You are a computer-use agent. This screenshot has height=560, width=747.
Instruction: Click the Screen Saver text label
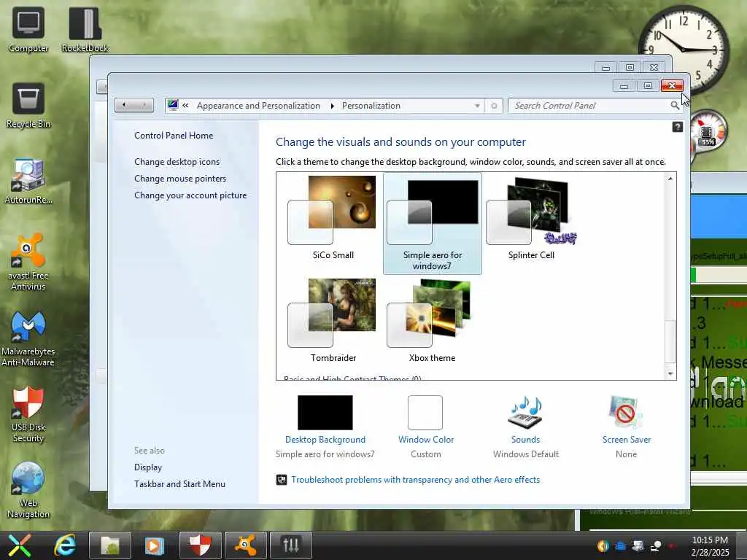pyautogui.click(x=626, y=440)
